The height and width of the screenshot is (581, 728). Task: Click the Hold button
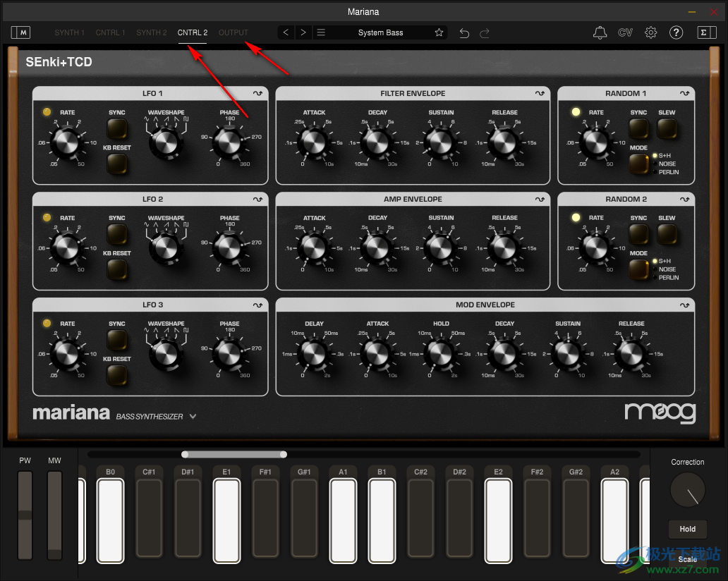pos(687,529)
